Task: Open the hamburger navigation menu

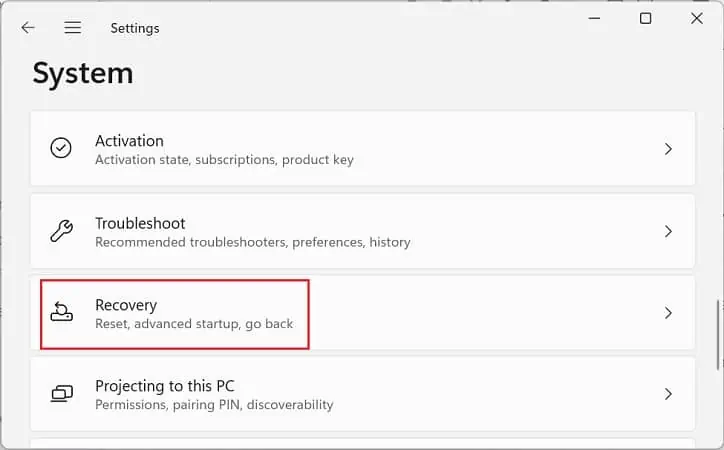Action: pos(72,28)
